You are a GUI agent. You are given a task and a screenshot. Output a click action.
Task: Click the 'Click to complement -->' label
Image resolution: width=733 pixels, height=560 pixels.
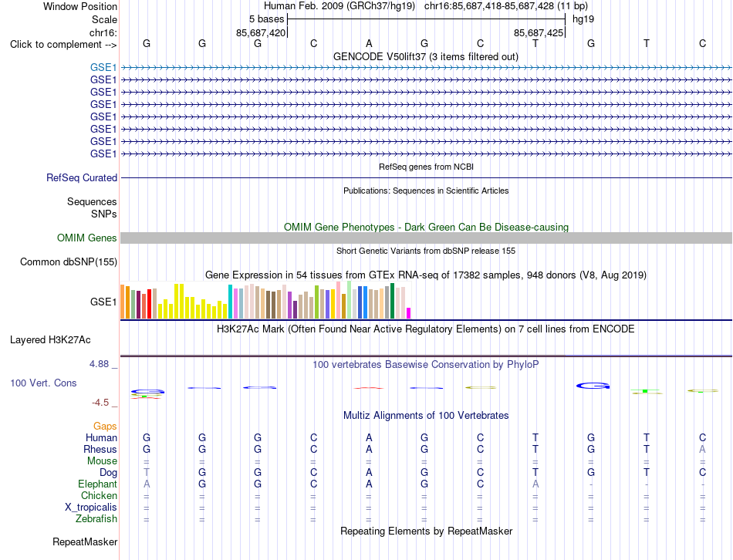click(63, 45)
